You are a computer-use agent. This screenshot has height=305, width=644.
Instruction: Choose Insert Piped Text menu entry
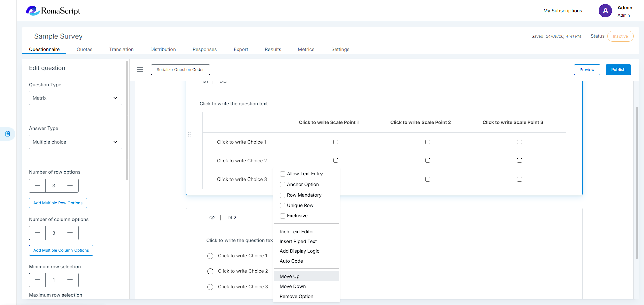click(x=306, y=241)
